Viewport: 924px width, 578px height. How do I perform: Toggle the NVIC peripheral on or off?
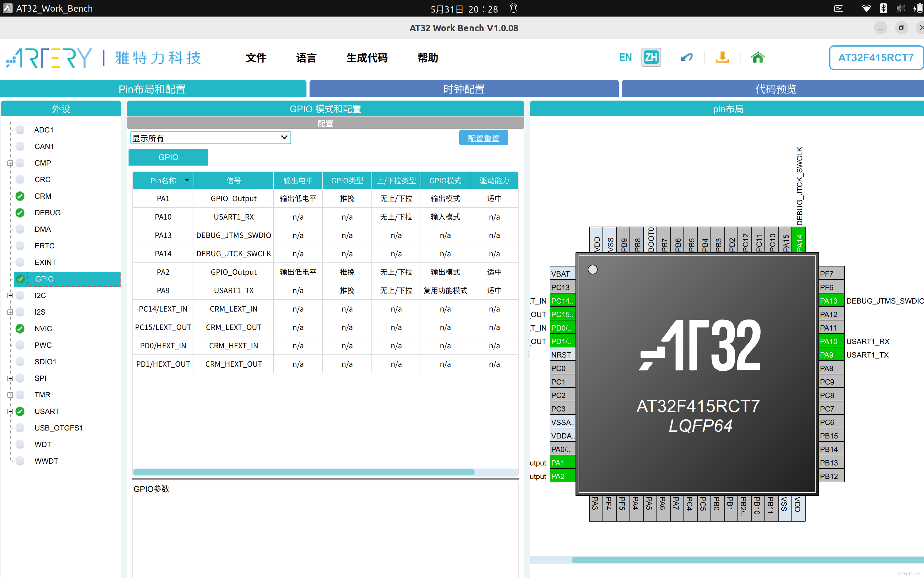(x=20, y=328)
